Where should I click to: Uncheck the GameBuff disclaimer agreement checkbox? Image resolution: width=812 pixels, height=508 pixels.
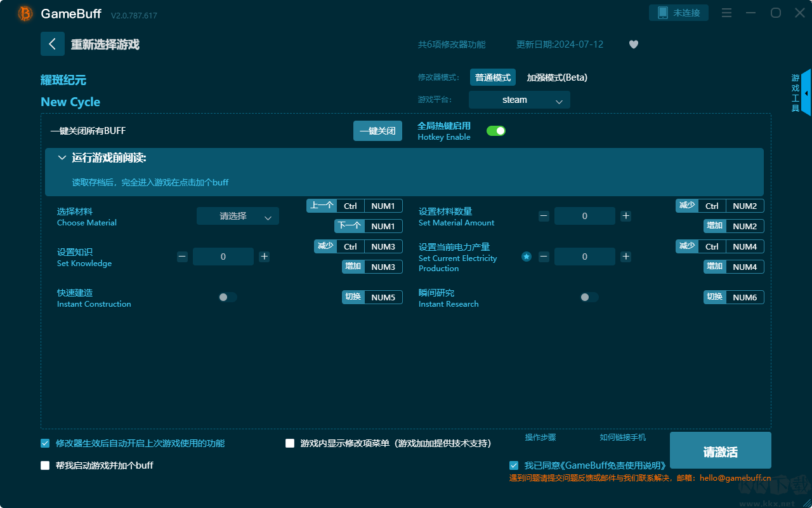(x=514, y=465)
